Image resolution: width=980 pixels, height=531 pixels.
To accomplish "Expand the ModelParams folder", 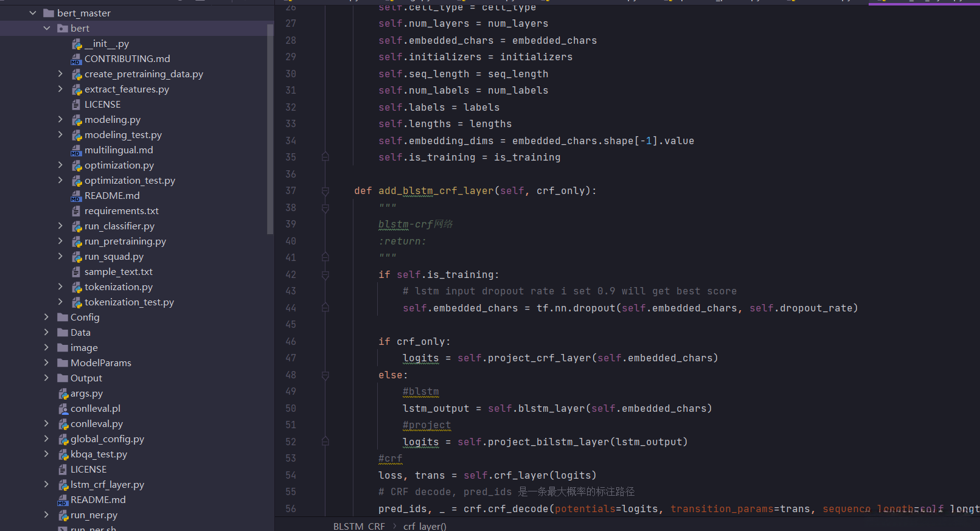I will pyautogui.click(x=46, y=363).
